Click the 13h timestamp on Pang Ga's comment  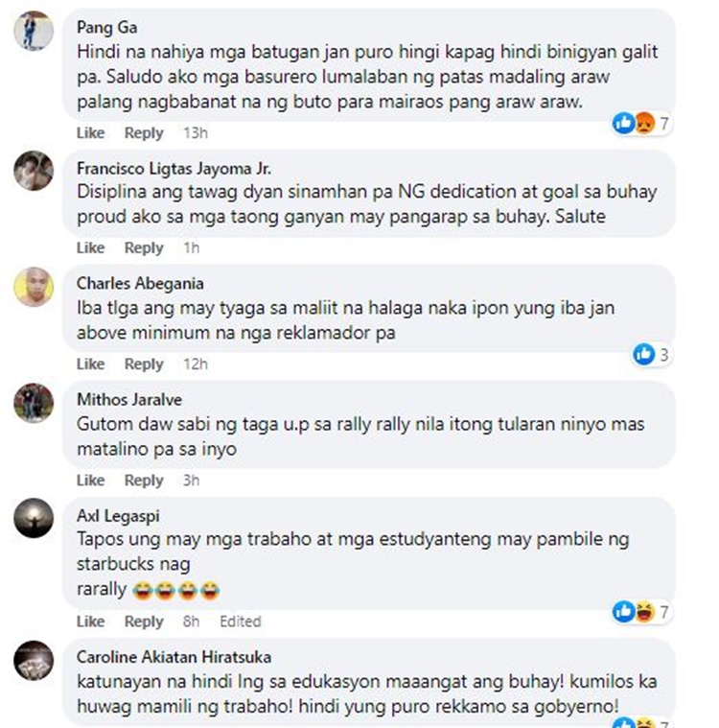point(196,132)
